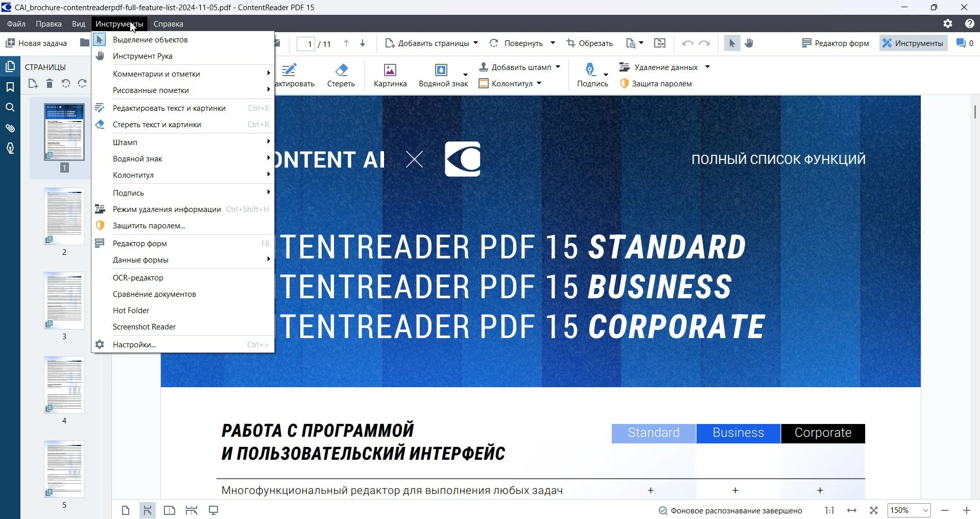Image resolution: width=980 pixels, height=519 pixels.
Task: Choose Защитить паролем... menu item
Action: point(183,225)
